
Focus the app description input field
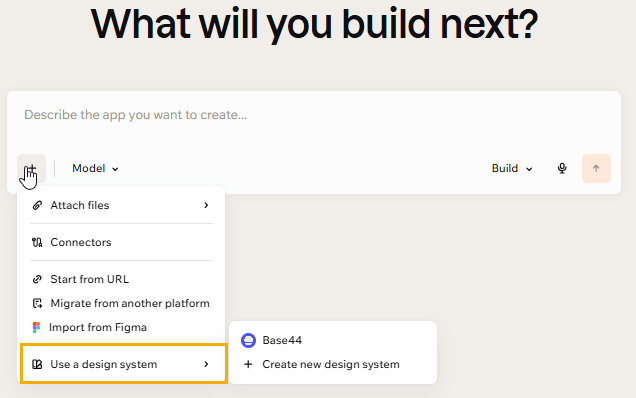pos(314,115)
